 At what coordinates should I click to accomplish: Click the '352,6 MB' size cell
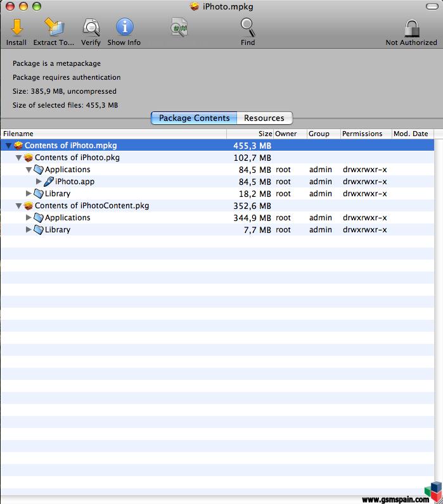pyautogui.click(x=252, y=206)
